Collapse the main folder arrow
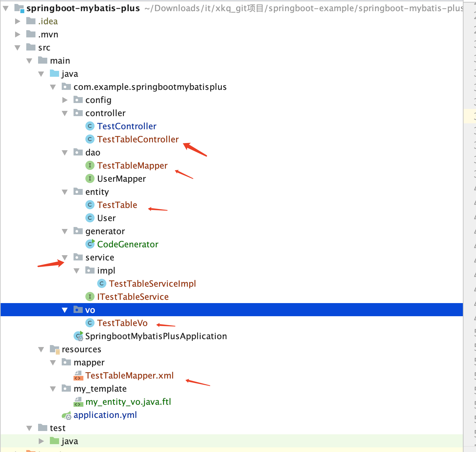Image resolution: width=476 pixels, height=452 pixels. coord(30,61)
